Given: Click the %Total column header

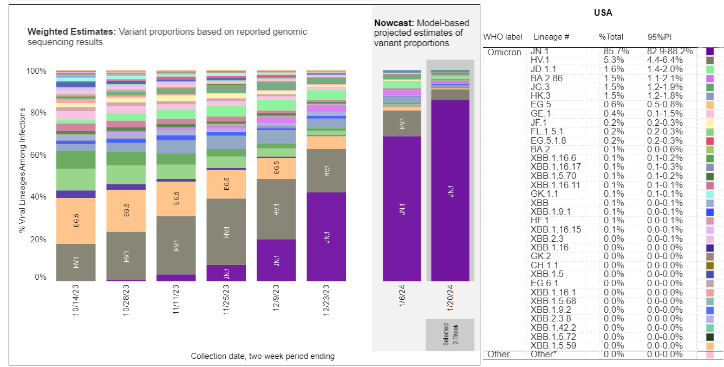Looking at the screenshot, I should [611, 37].
